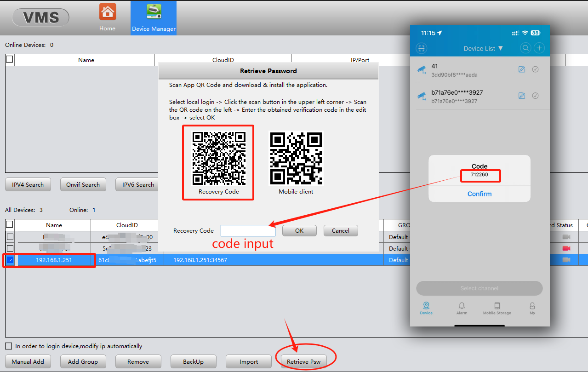This screenshot has width=588, height=372.
Task: Tap the battery indicator showing 88
Action: click(535, 33)
